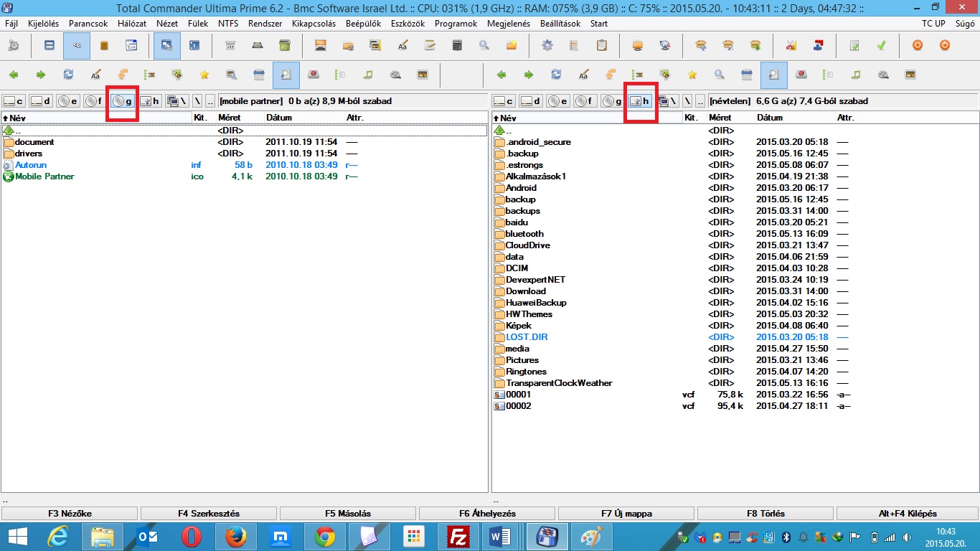The height and width of the screenshot is (551, 980).
Task: Sort left panel by Méret column header
Action: [x=240, y=118]
